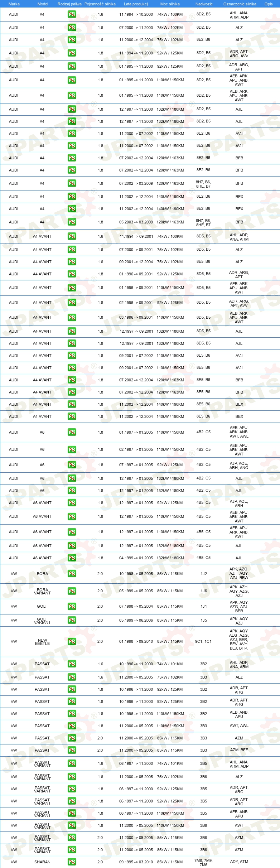Click the Oznaczenie silnika column header
The height and width of the screenshot is (868, 280).
point(240,4)
